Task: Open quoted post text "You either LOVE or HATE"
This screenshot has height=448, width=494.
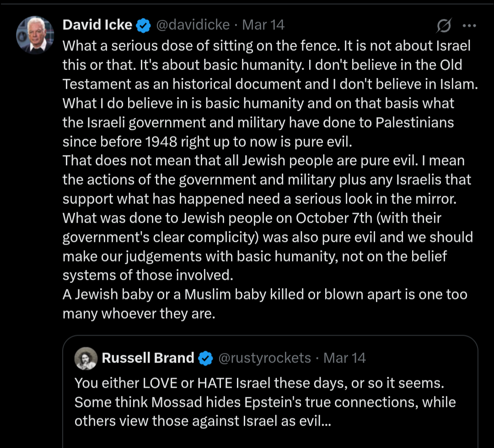Action: [260, 383]
